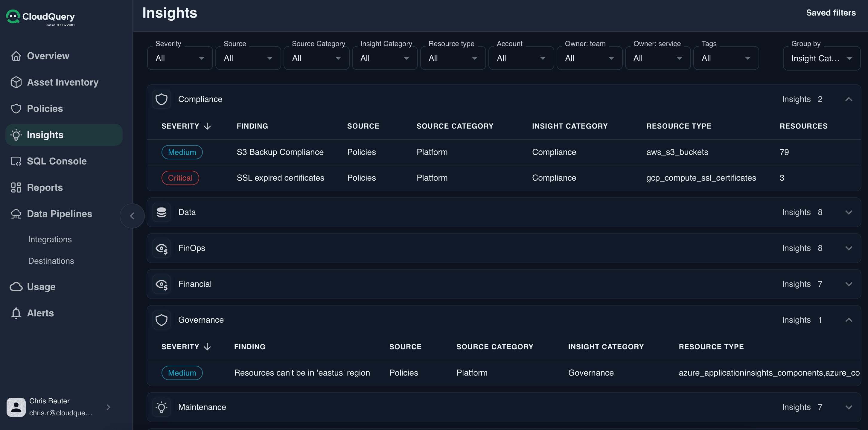Open the Group by dropdown
The height and width of the screenshot is (430, 868).
822,58
